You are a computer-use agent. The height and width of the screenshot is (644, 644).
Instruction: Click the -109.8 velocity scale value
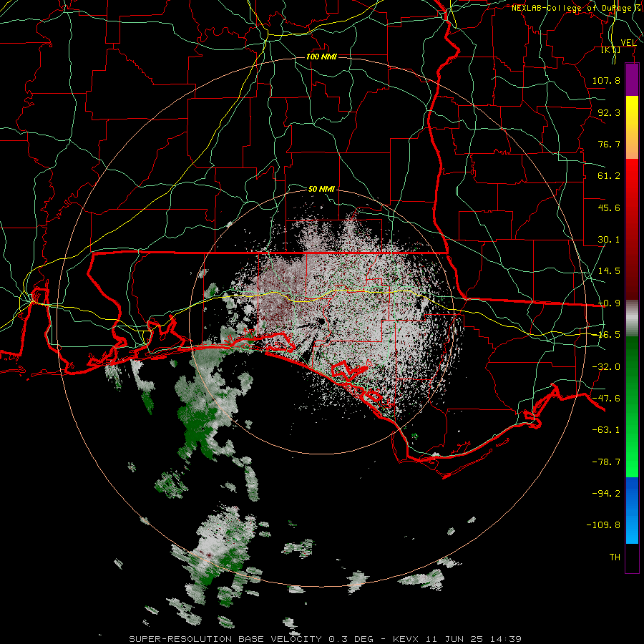(603, 525)
